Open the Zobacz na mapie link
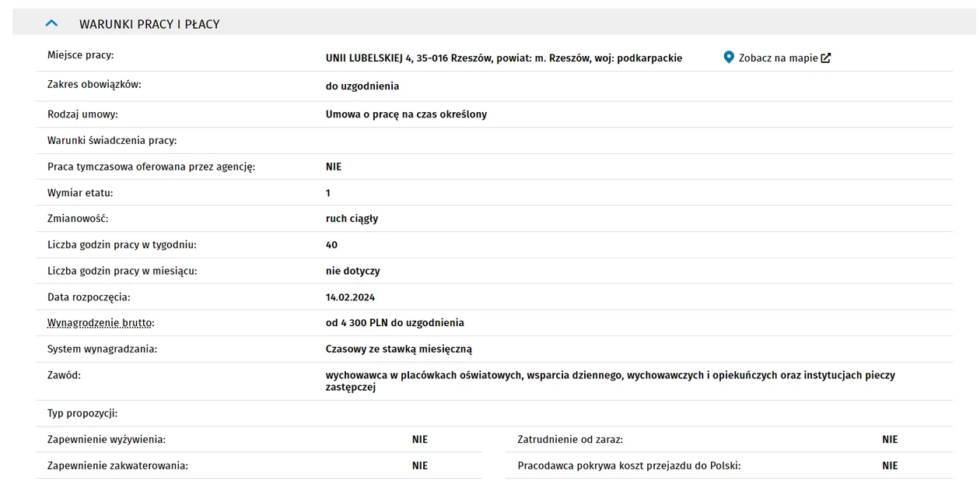Image resolution: width=980 pixels, height=502 pixels. click(x=778, y=58)
